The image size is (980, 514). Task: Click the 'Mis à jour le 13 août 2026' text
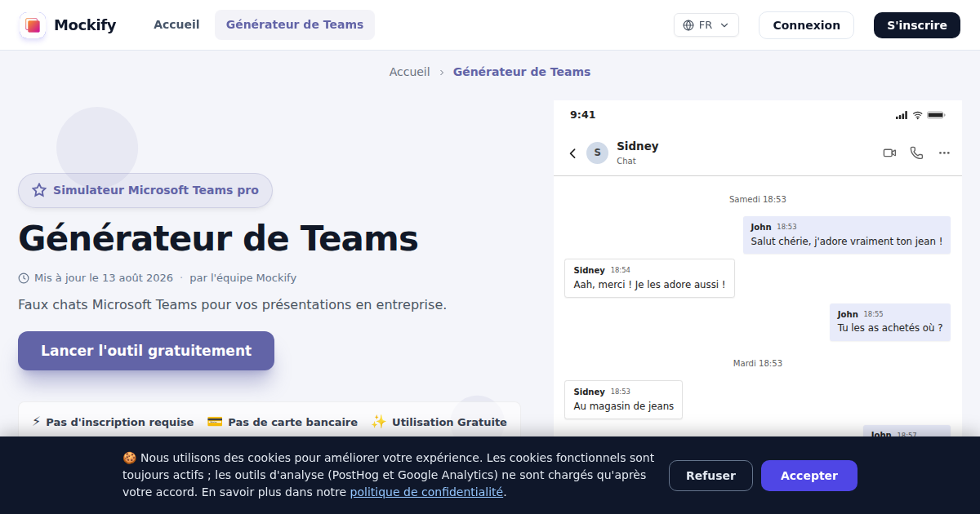pos(104,278)
